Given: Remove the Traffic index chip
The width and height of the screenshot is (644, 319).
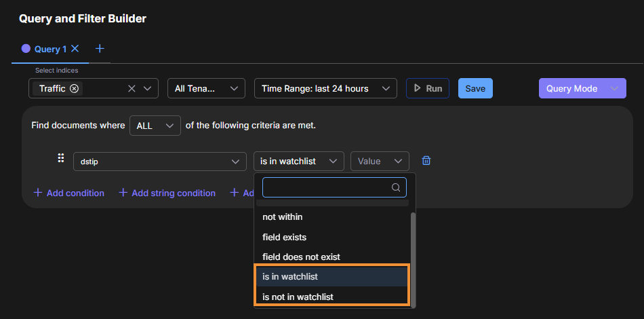Looking at the screenshot, I should [x=75, y=89].
